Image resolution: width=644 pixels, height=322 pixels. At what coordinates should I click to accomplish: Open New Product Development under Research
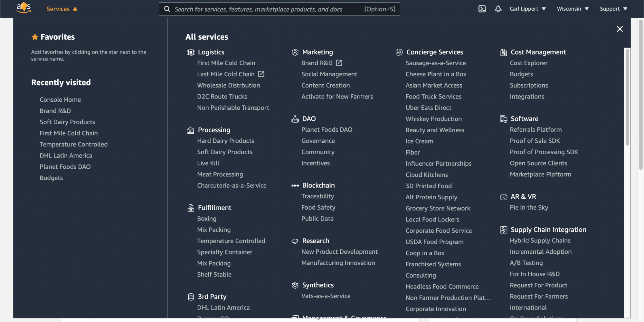[340, 252]
